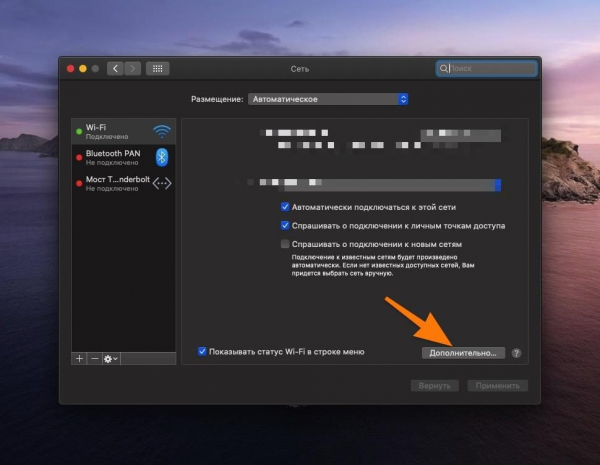Click the green status dot beside Wi-Fi
The width and height of the screenshot is (600, 465).
click(x=79, y=132)
